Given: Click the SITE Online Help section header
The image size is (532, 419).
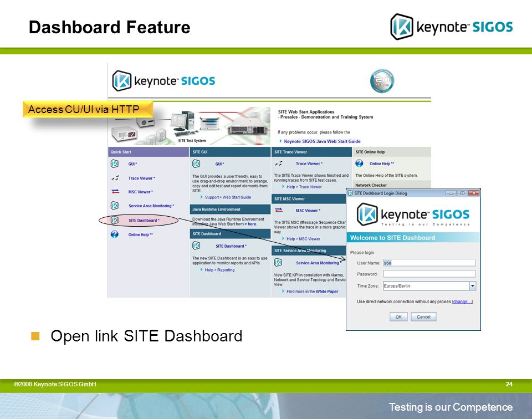Looking at the screenshot, I should click(392, 152).
